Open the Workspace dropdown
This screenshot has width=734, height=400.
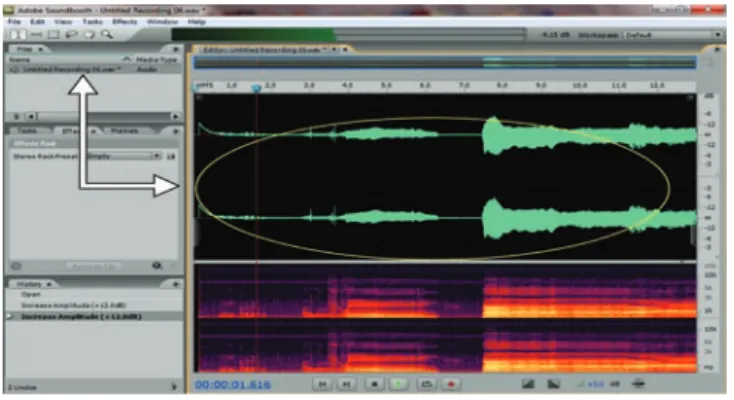pyautogui.click(x=674, y=35)
